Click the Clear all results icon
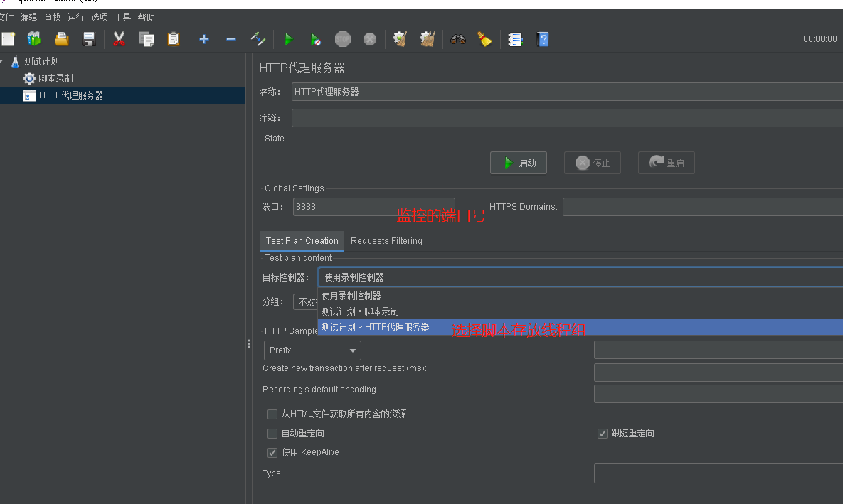This screenshot has width=843, height=504. coord(428,39)
